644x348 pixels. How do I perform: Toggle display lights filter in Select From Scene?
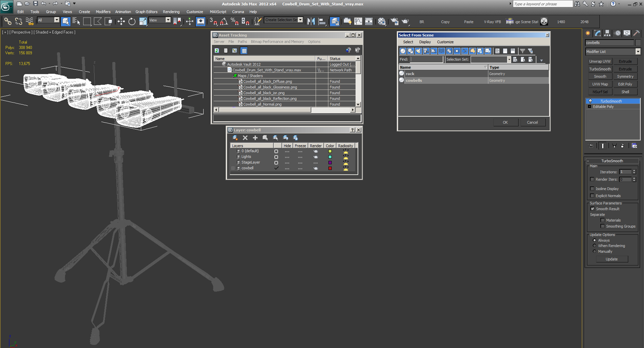418,51
